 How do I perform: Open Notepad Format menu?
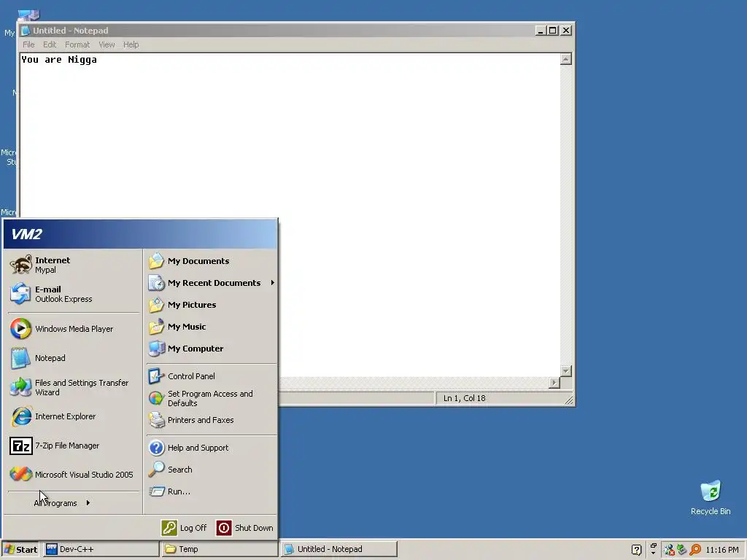tap(77, 44)
